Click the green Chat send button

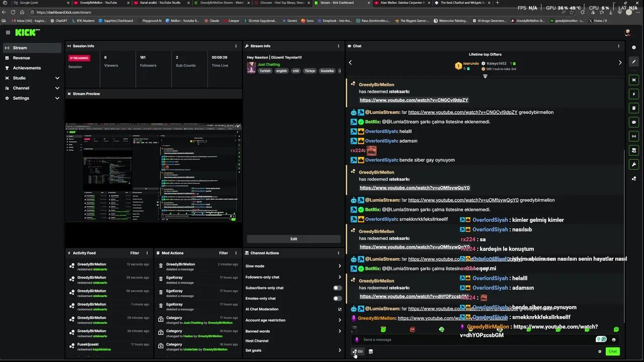612,351
